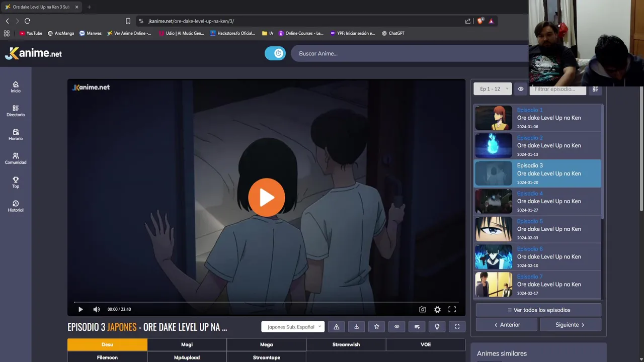Viewport: 644px width, 362px height.
Task: Toggle the blue theme switch near search
Action: 275,53
